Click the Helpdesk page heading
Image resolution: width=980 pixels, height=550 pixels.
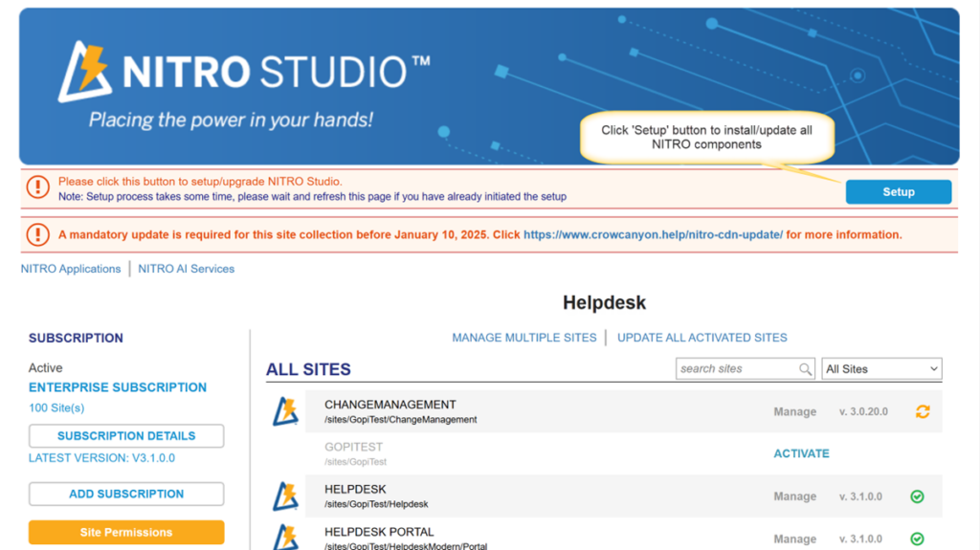[605, 302]
